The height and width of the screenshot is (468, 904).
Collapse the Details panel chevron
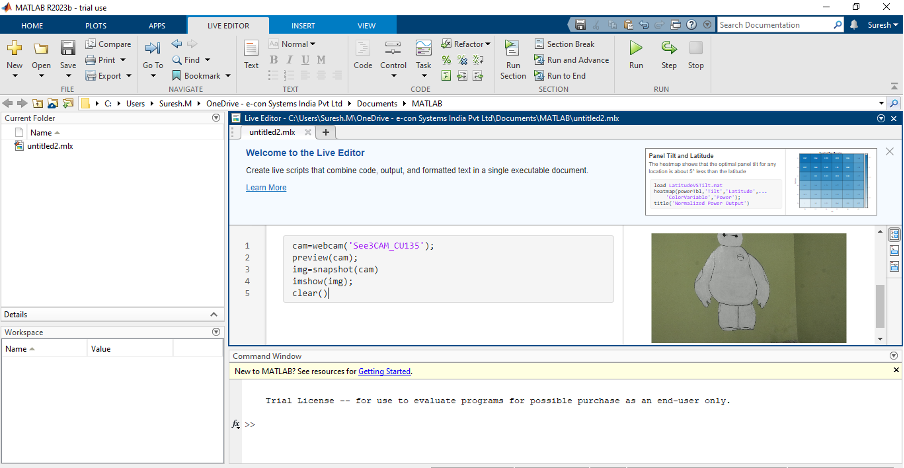[214, 315]
